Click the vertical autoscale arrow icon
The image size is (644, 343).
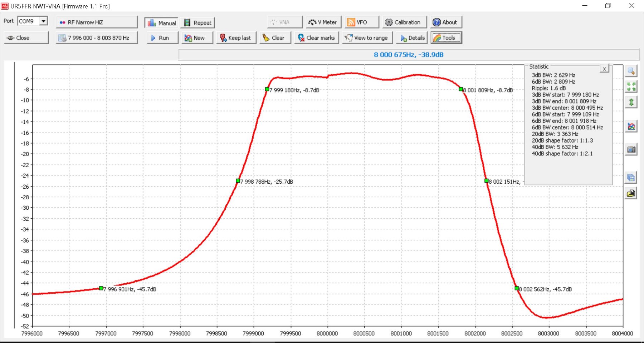(631, 102)
